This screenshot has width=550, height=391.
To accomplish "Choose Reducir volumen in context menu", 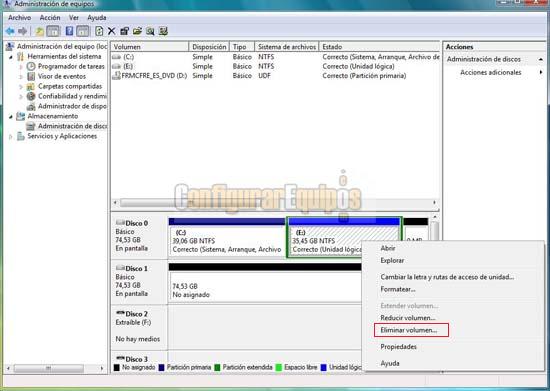I will 408,318.
